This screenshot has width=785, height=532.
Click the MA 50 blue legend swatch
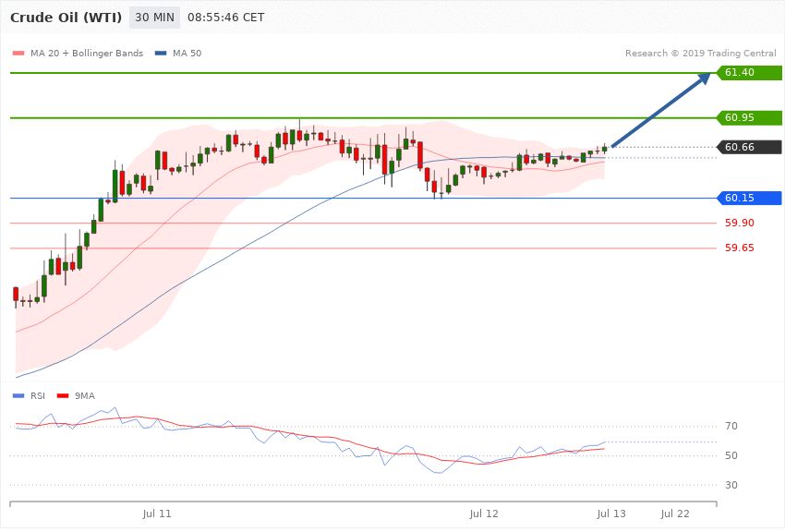pyautogui.click(x=161, y=54)
